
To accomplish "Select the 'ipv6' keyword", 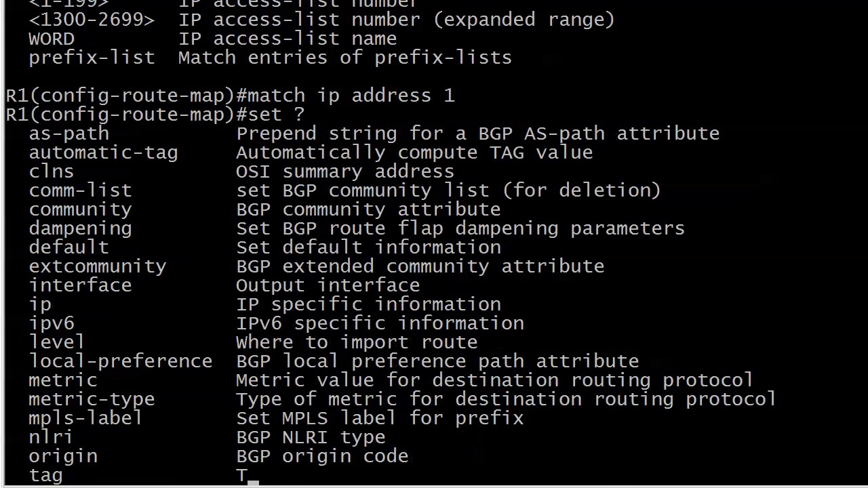I will 52,323.
